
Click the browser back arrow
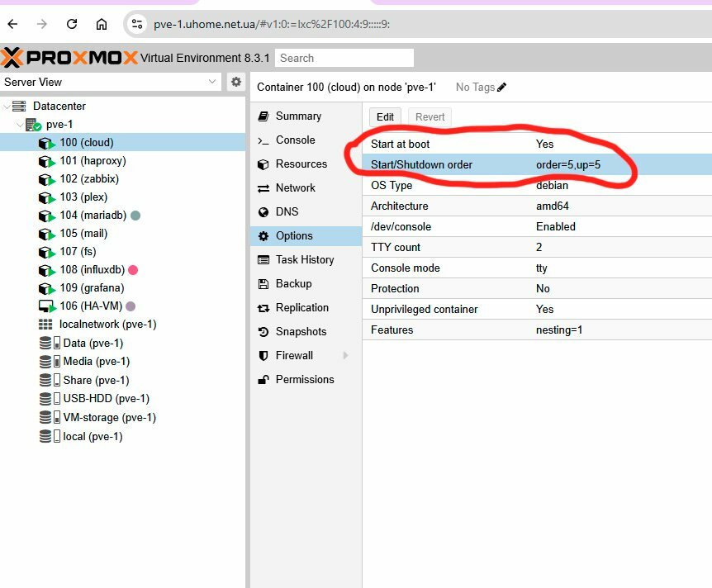pos(12,24)
